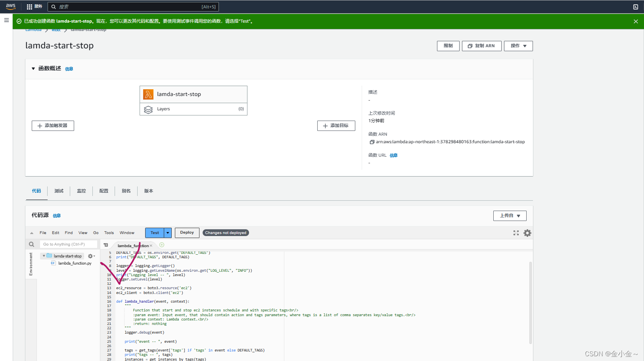Image resolution: width=644 pixels, height=361 pixels.
Task: Open the 上传自 upload dropdown
Action: pyautogui.click(x=510, y=216)
